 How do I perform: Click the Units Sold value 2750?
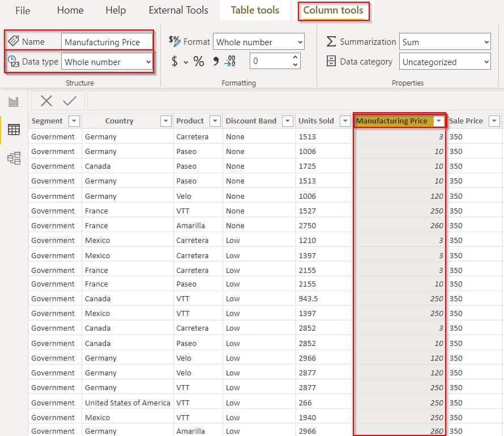pyautogui.click(x=307, y=225)
